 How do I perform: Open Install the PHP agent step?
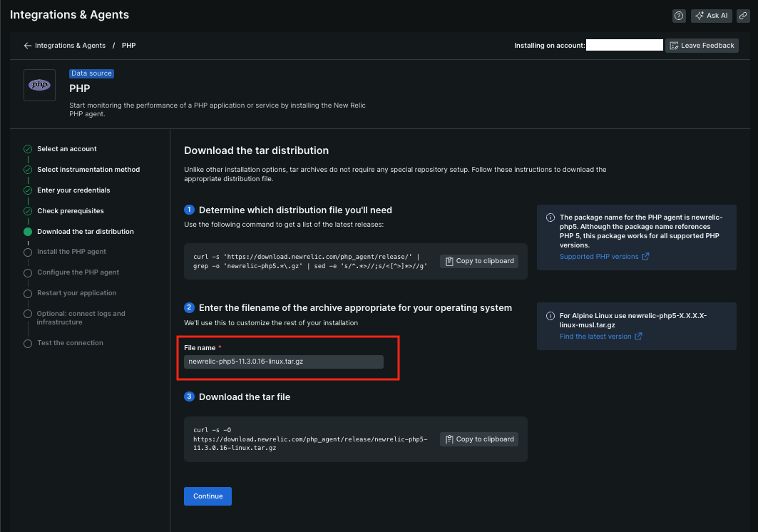(71, 252)
